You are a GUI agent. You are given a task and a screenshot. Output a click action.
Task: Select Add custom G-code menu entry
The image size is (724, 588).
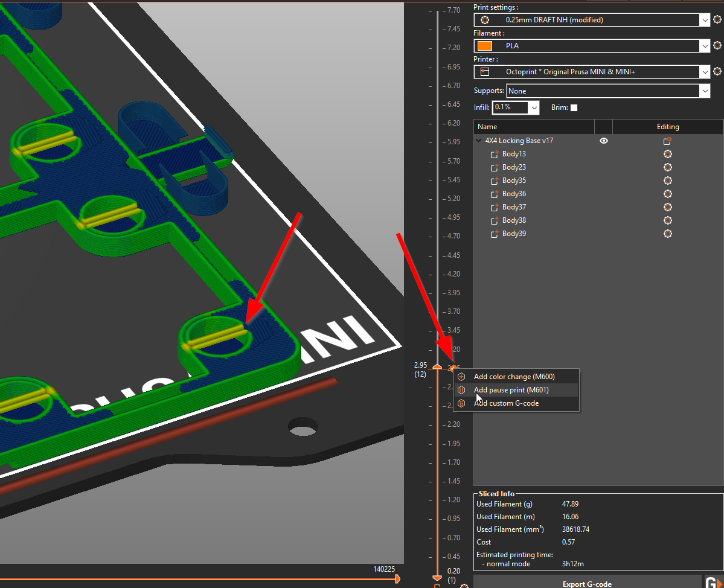click(506, 403)
